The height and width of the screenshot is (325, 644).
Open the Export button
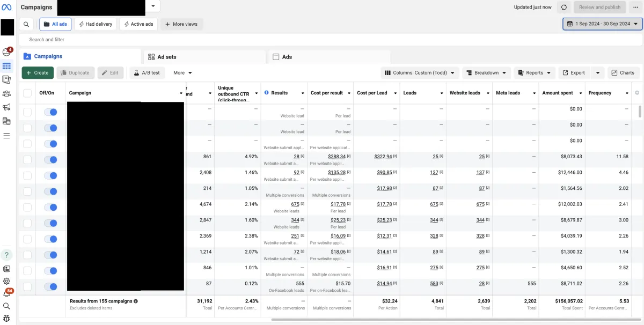pyautogui.click(x=574, y=73)
